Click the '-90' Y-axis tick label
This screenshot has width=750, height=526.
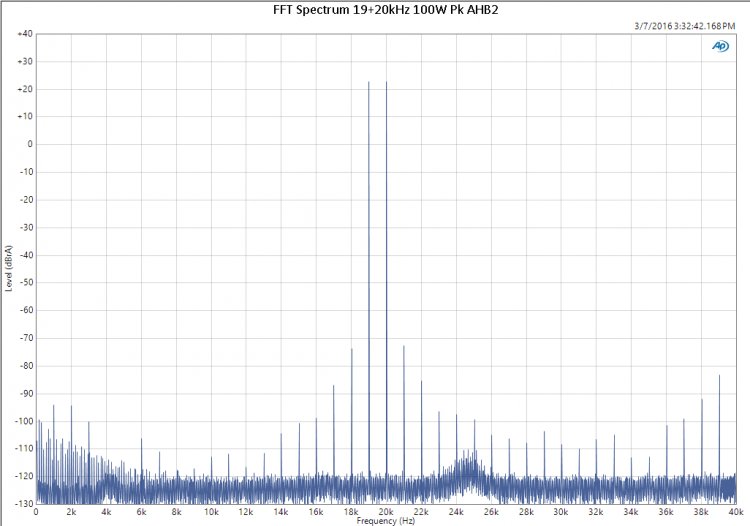pos(26,394)
